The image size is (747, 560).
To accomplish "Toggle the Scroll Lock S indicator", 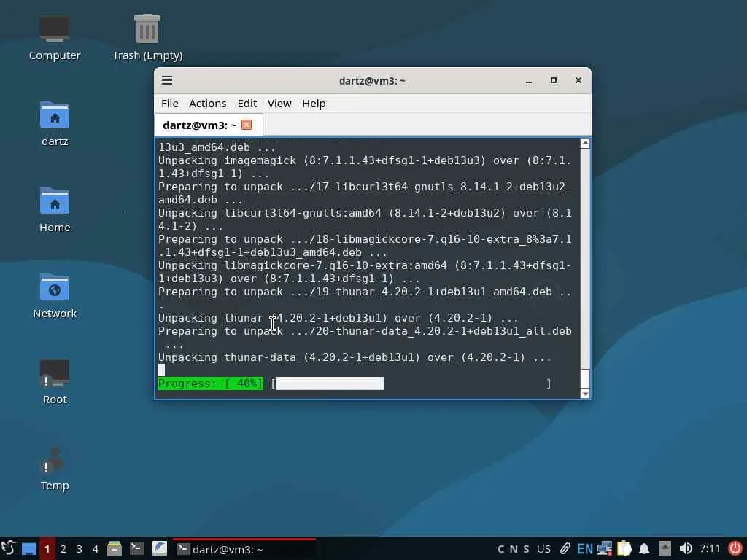I will (x=526, y=549).
